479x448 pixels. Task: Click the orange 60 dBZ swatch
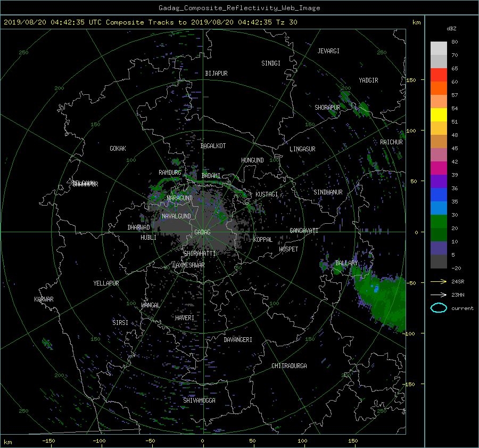pyautogui.click(x=439, y=88)
